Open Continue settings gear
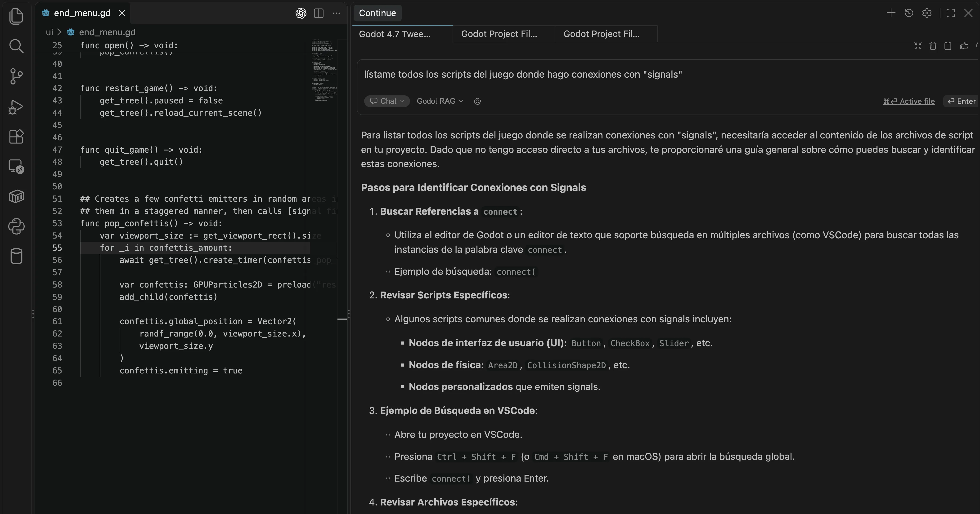980x514 pixels. [927, 13]
